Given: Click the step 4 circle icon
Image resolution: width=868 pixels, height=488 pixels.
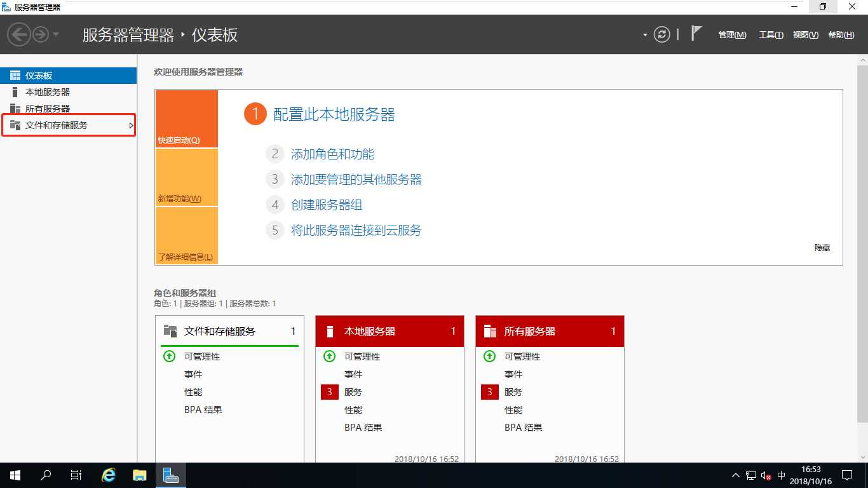Looking at the screenshot, I should (275, 205).
